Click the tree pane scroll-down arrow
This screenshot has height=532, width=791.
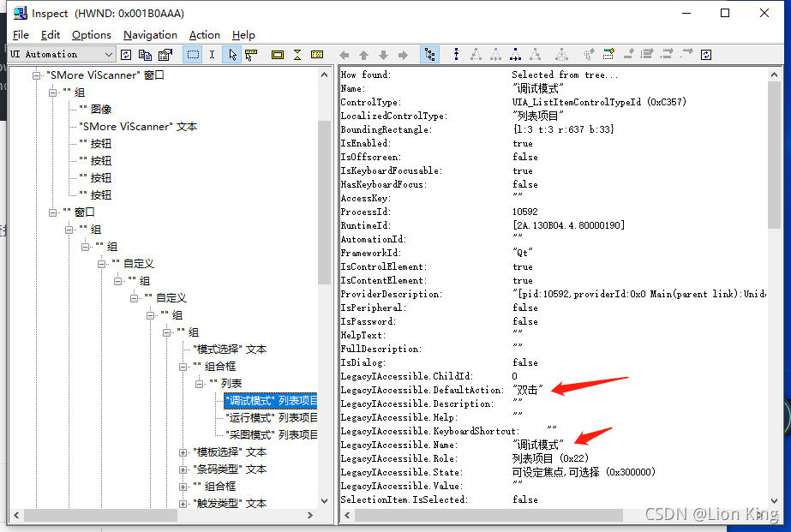click(x=325, y=501)
